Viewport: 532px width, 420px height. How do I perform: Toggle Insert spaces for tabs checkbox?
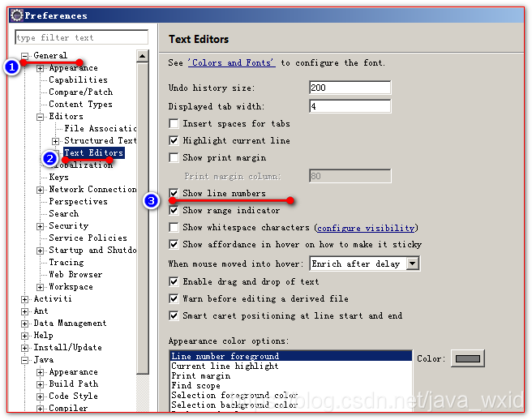click(x=174, y=123)
